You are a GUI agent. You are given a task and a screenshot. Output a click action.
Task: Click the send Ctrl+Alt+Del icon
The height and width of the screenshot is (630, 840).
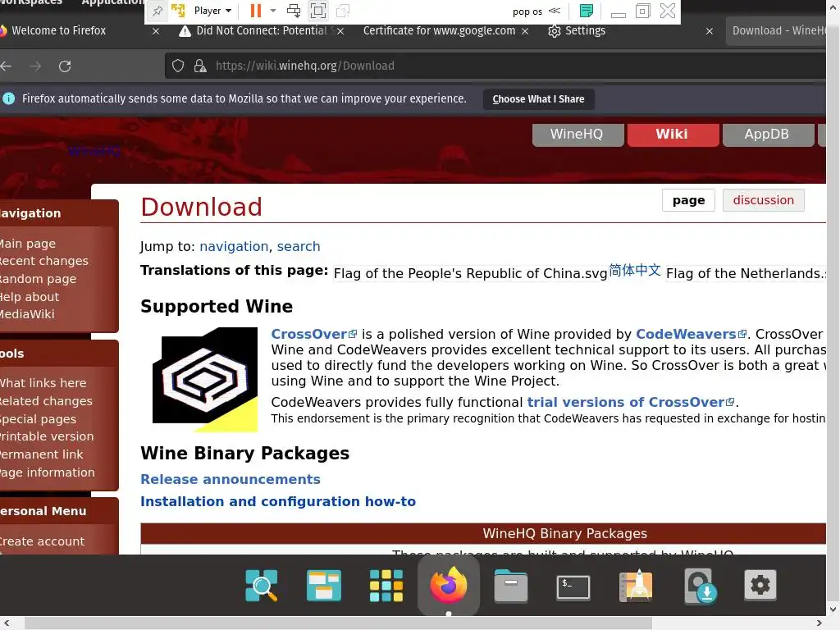pos(294,11)
